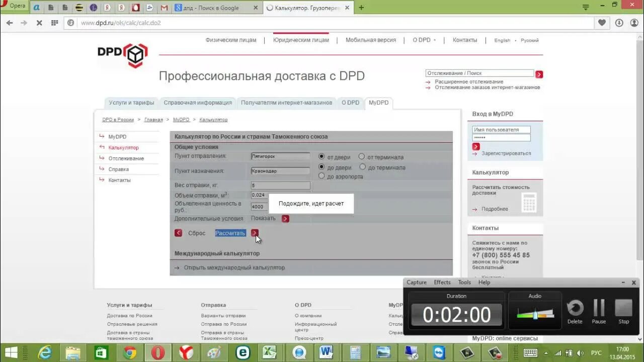Open recorder Help menu
Image resolution: width=644 pixels, height=362 pixels.
coord(484,283)
